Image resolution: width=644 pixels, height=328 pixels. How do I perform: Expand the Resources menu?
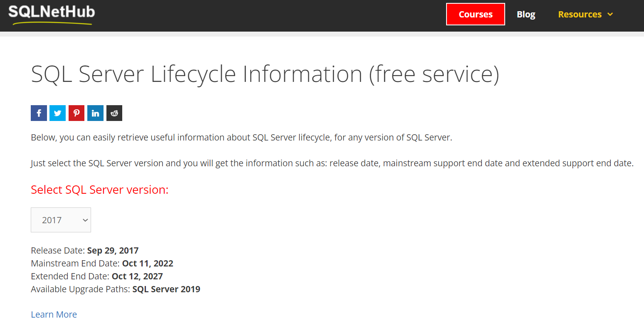coord(585,14)
